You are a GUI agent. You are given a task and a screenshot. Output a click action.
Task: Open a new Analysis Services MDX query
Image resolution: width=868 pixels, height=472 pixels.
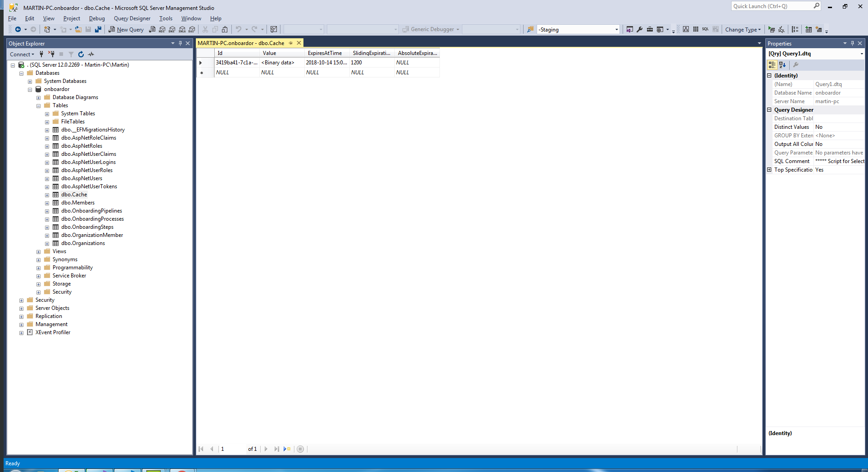162,29
